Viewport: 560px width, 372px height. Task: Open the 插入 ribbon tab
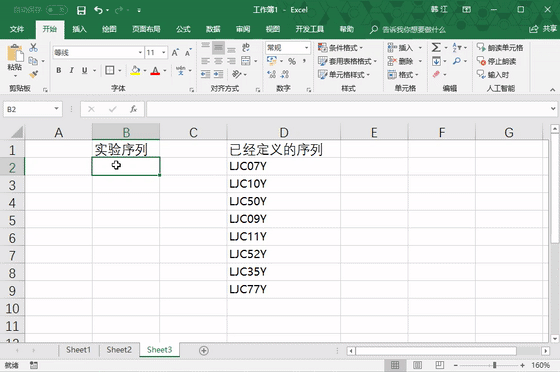[x=79, y=29]
